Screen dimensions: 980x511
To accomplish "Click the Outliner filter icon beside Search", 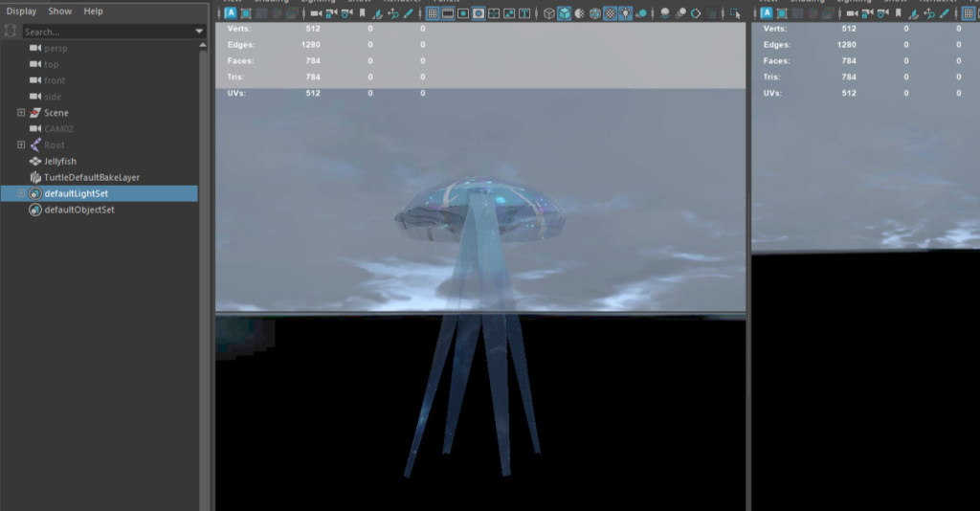I will 10,32.
